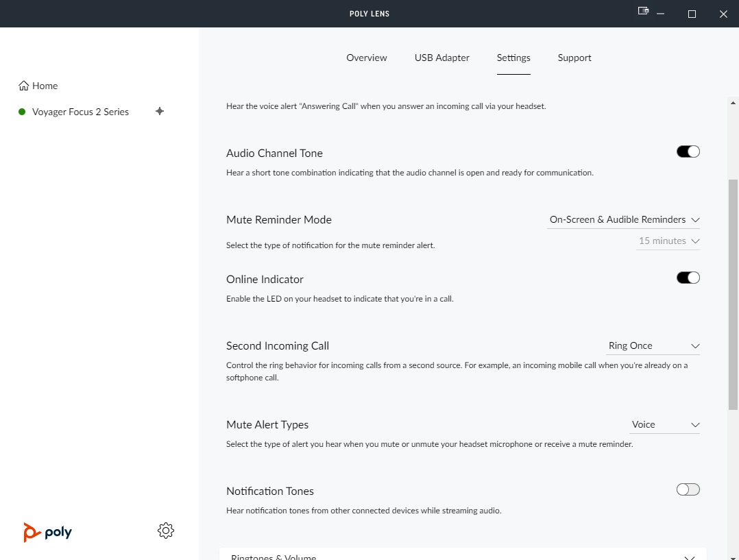This screenshot has width=739, height=560.
Task: Click the Home icon in sidebar
Action: point(24,86)
